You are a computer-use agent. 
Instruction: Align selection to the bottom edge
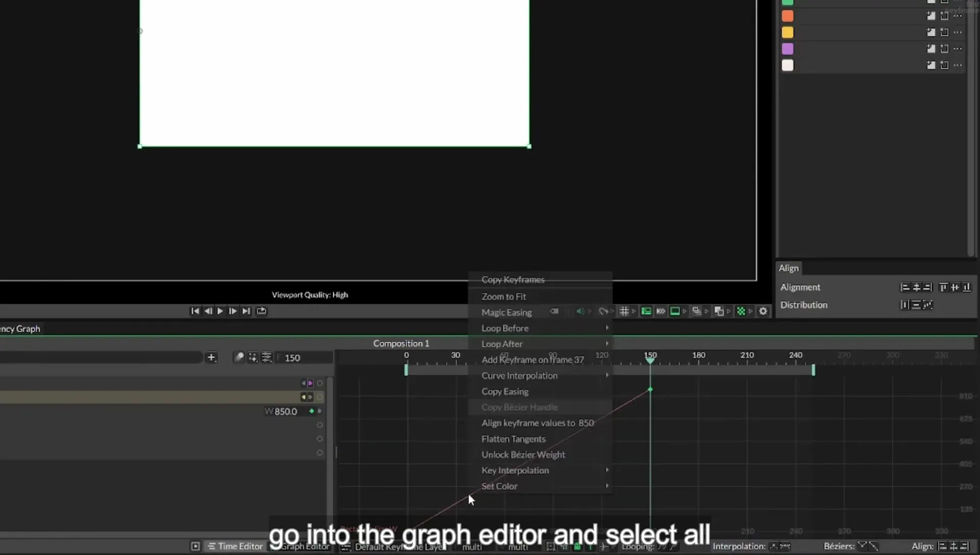[966, 288]
